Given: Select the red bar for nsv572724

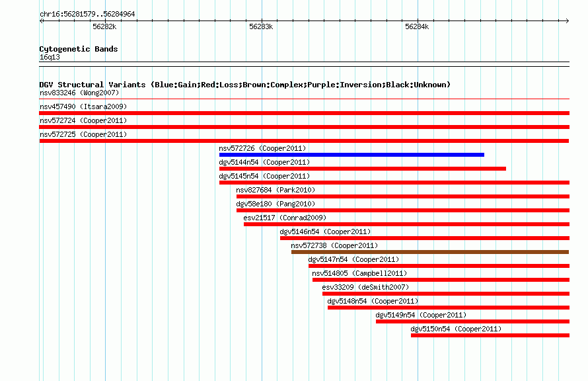Looking at the screenshot, I should [304, 127].
